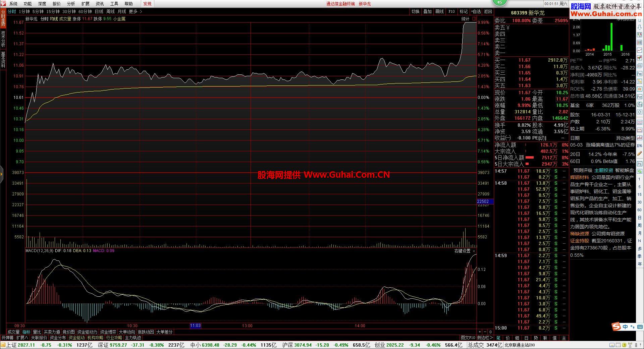
Task: Open the 主题投资 link
Action: coord(603,170)
